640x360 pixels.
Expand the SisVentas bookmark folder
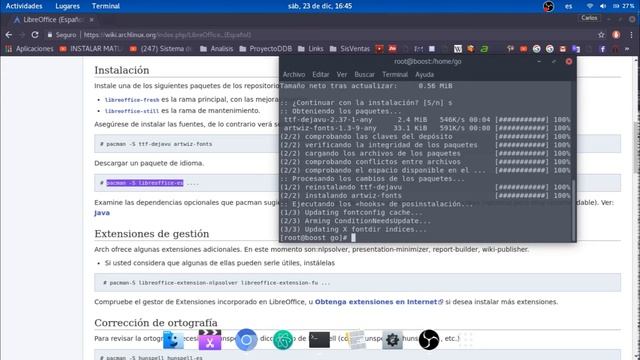coord(349,49)
